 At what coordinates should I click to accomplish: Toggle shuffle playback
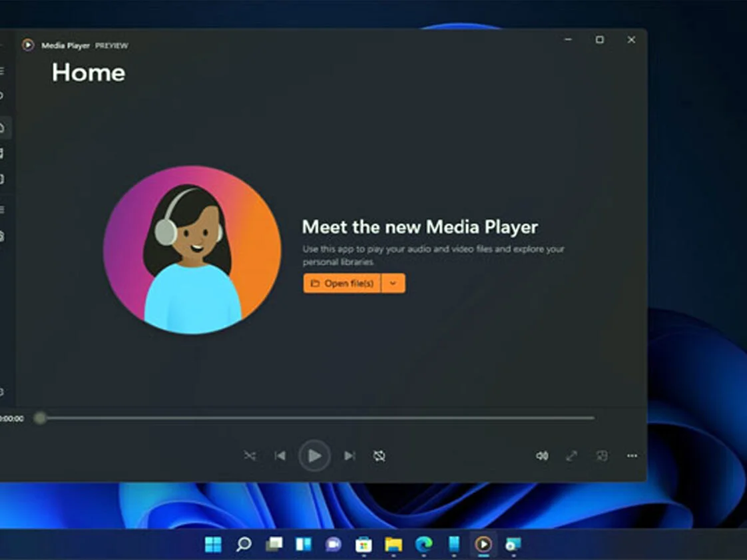click(250, 455)
